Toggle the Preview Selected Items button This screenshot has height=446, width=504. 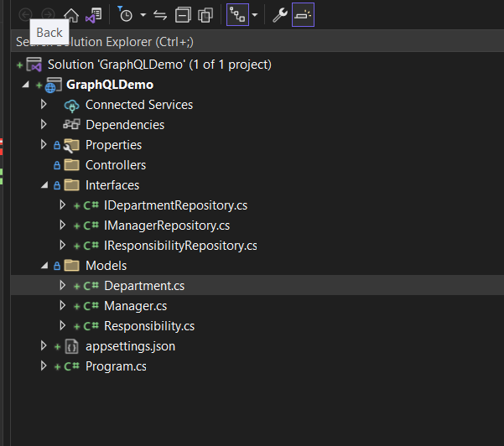303,14
